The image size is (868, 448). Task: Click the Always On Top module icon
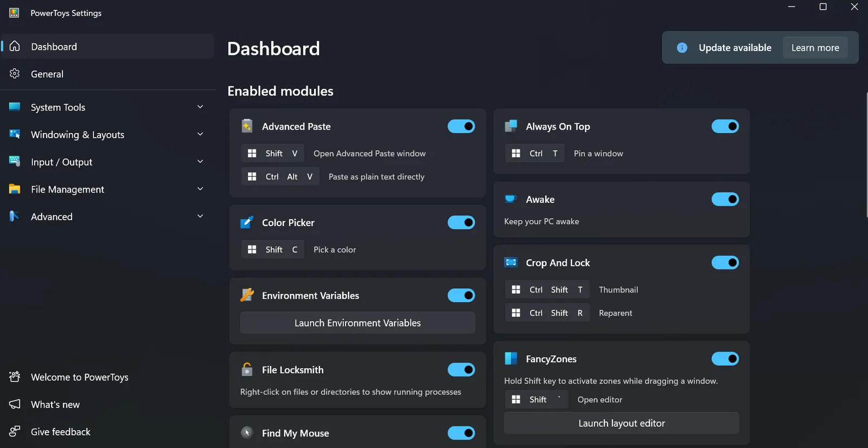(x=511, y=126)
